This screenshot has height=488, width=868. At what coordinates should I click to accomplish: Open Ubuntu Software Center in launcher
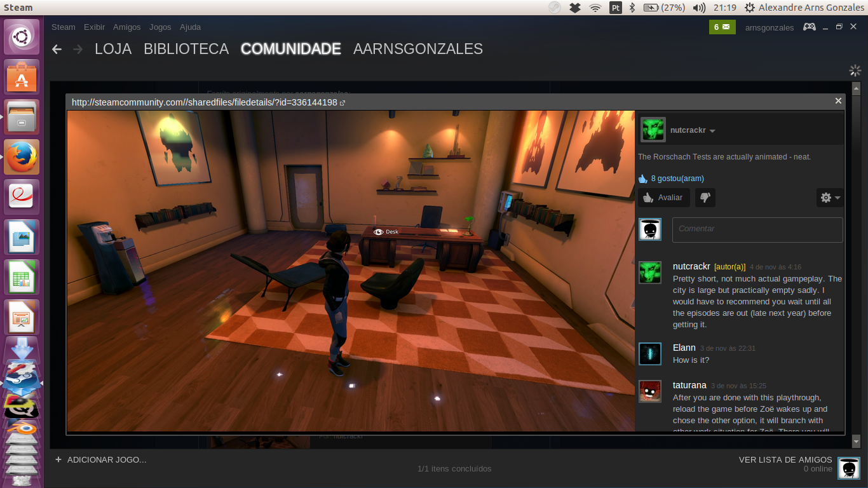22,78
